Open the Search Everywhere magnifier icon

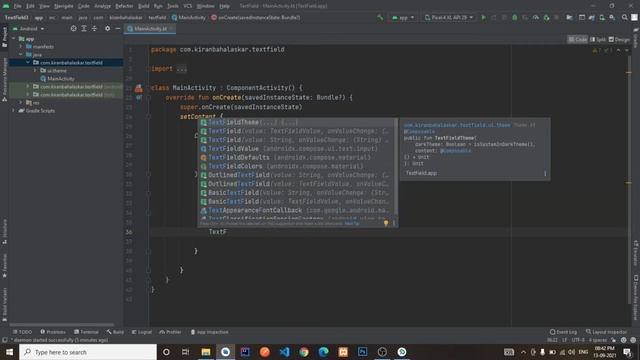coord(624,18)
